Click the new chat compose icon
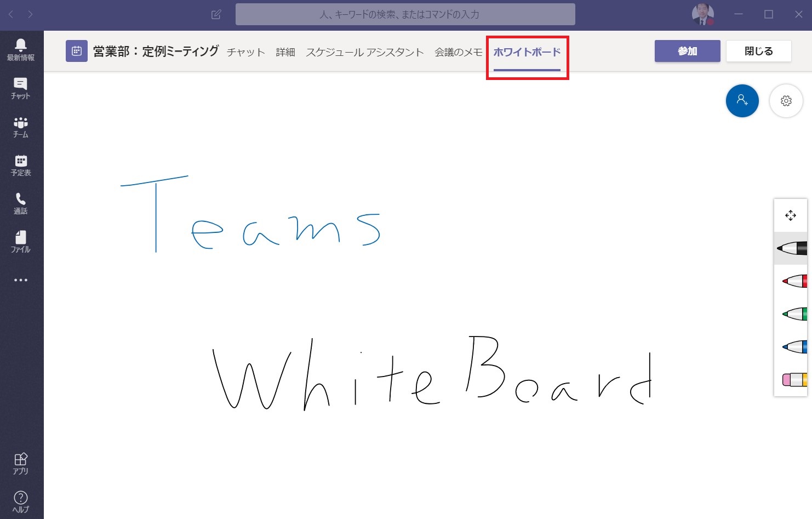Image resolution: width=812 pixels, height=519 pixels. coord(216,14)
